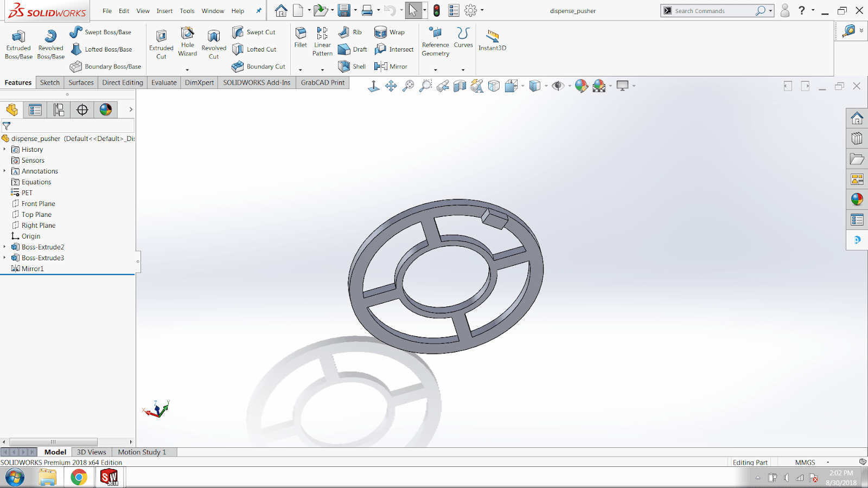868x488 pixels.
Task: Click the Revolved Boss/Base tool
Action: click(50, 44)
